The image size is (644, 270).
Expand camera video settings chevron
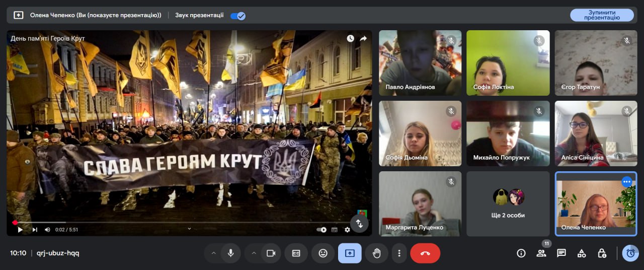(x=254, y=253)
